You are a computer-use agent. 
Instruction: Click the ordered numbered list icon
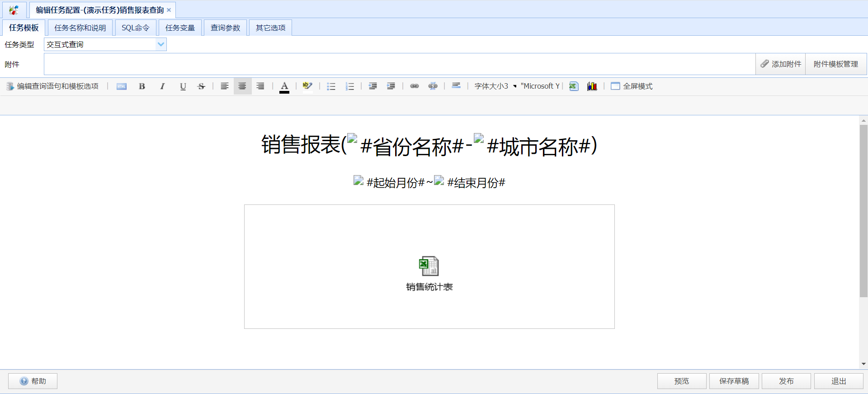[x=349, y=86]
